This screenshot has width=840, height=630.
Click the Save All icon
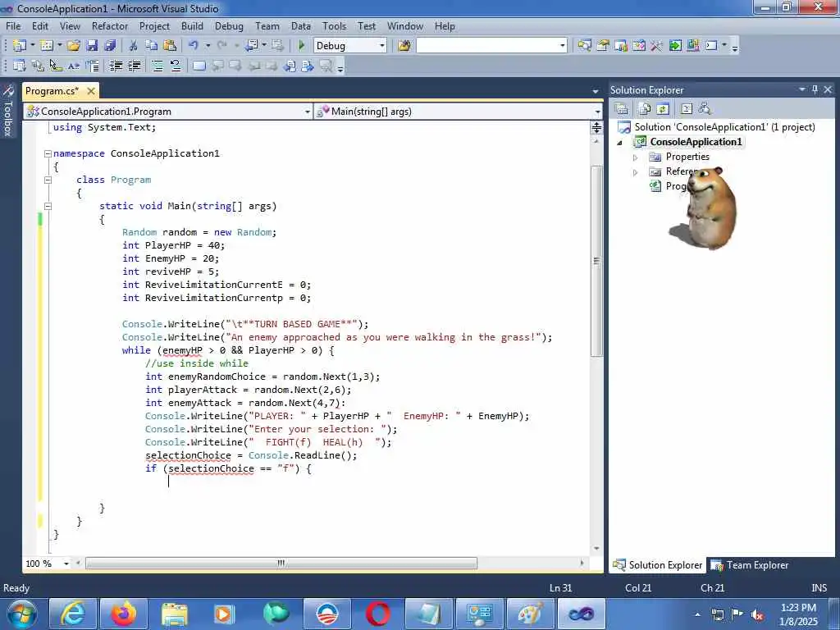click(x=110, y=46)
